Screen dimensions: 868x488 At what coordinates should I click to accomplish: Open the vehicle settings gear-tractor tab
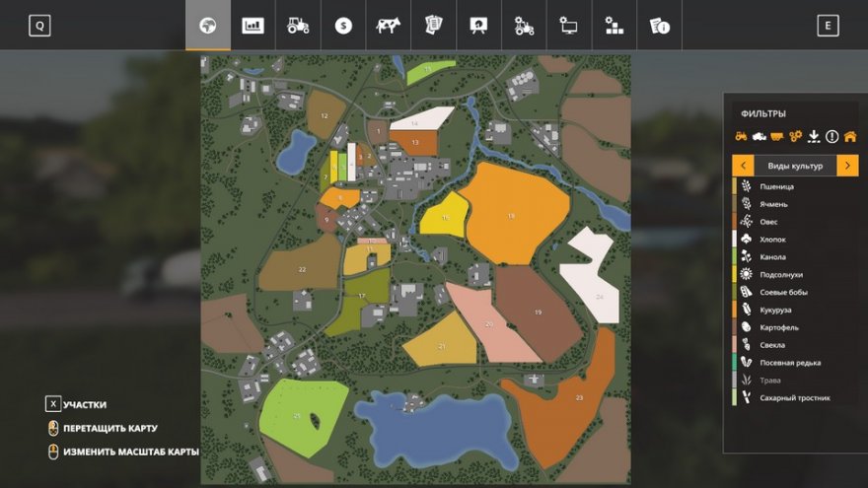(x=524, y=26)
